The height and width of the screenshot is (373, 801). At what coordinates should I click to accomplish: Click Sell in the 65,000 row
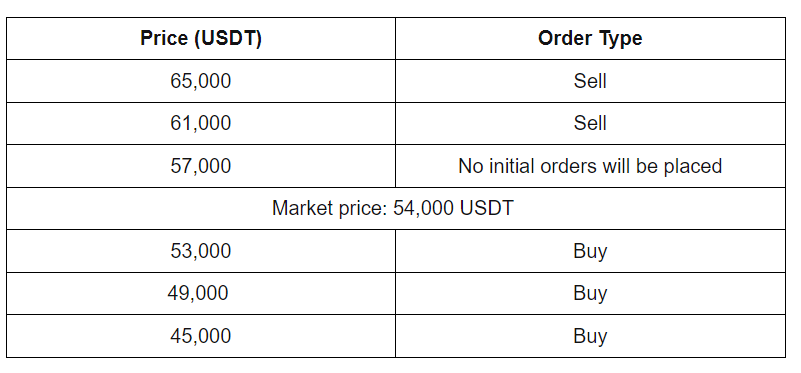point(590,81)
